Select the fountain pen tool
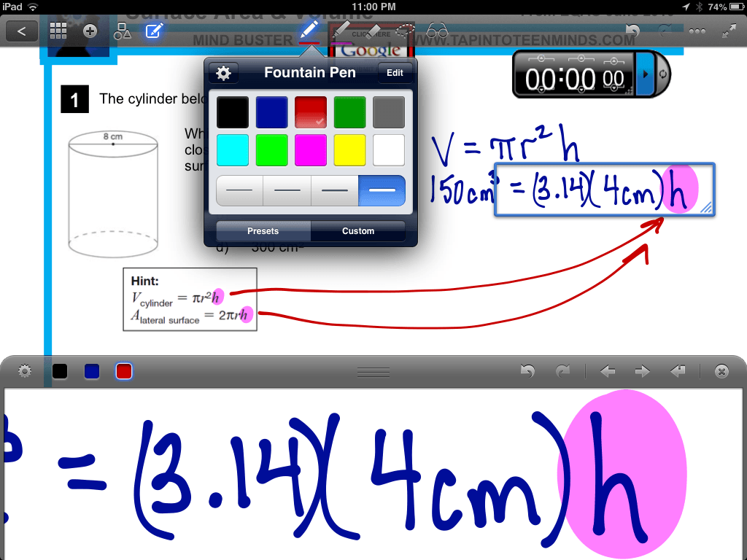Image resolution: width=747 pixels, height=560 pixels. point(309,31)
